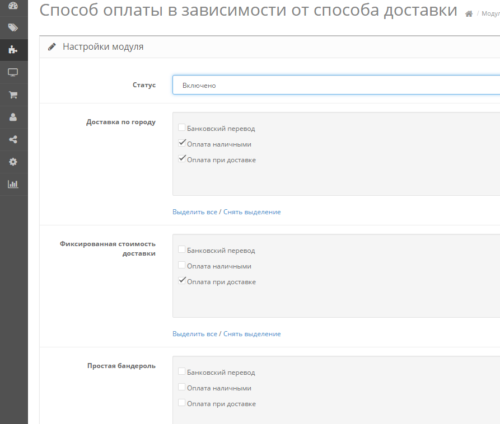This screenshot has width=500, height=424.
Task: Open the Marketing share icon in sidebar
Action: (x=13, y=139)
